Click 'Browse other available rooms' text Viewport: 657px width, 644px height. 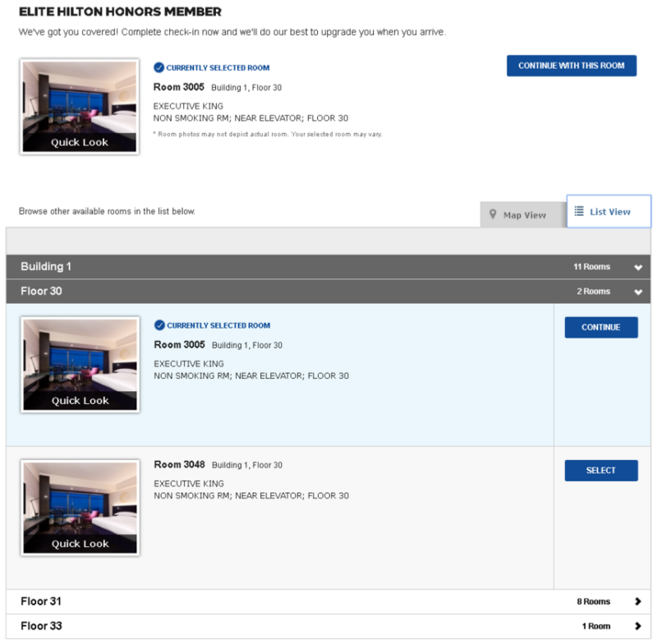click(x=107, y=211)
